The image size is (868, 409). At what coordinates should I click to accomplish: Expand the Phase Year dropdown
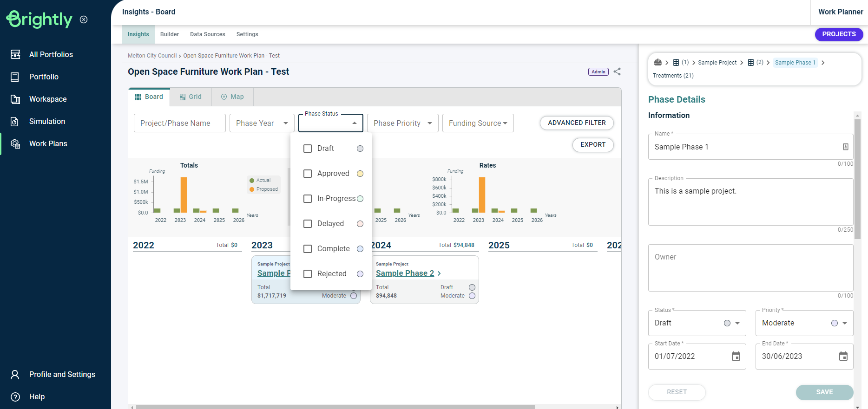pos(262,123)
